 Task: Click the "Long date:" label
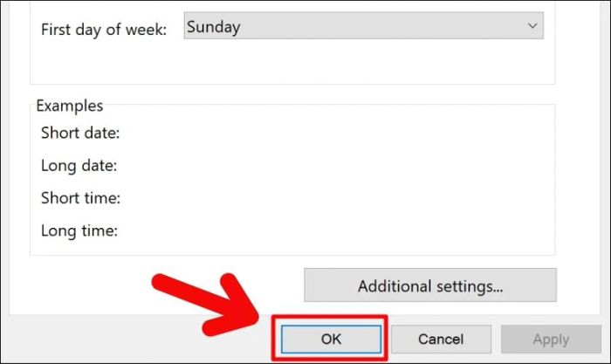pos(79,166)
